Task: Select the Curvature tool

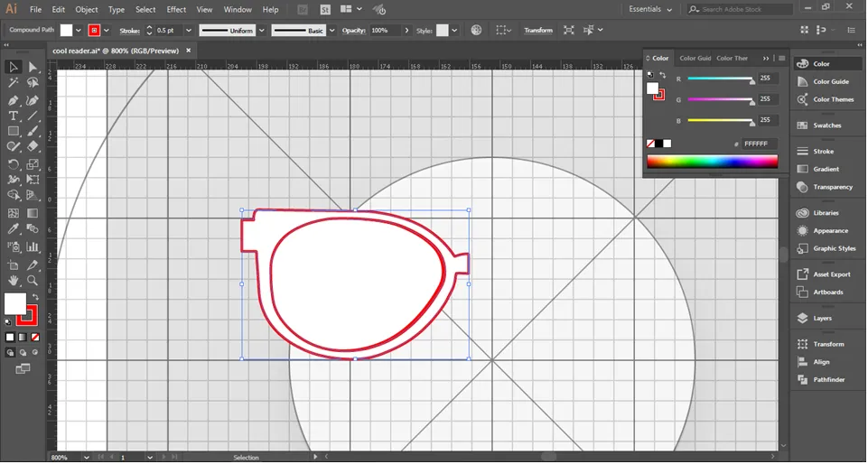Action: point(33,100)
